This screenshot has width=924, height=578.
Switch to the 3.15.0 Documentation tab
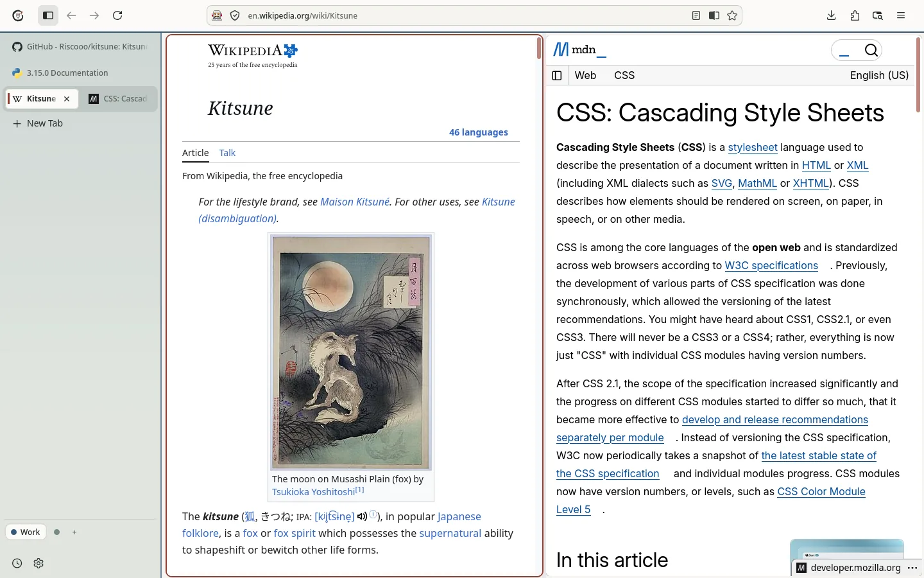81,73
